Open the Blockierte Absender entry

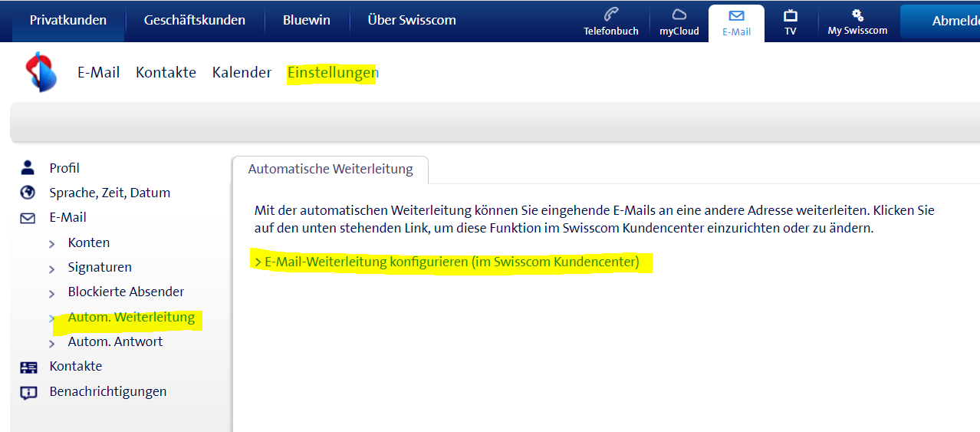[x=126, y=292]
